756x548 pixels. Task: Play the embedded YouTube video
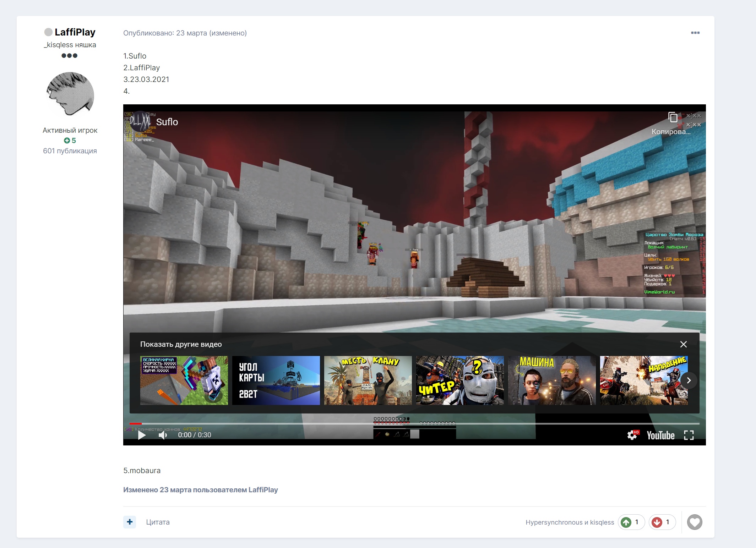(142, 435)
